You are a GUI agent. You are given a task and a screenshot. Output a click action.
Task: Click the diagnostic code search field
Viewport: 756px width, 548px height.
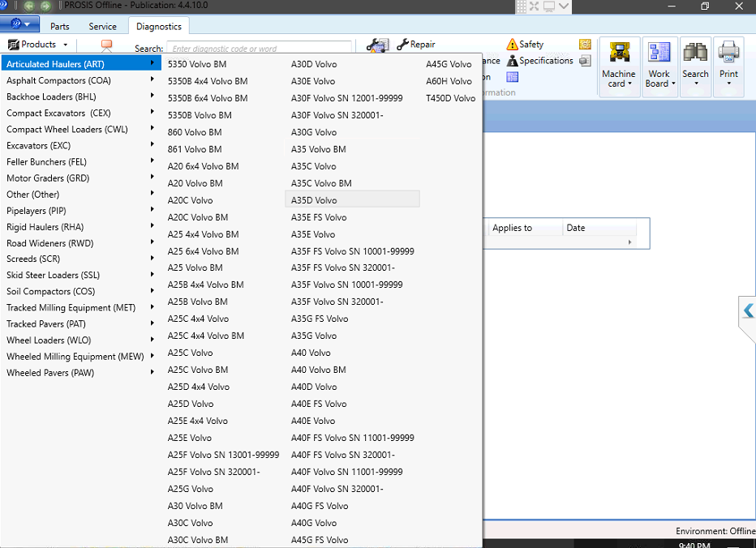coord(259,48)
